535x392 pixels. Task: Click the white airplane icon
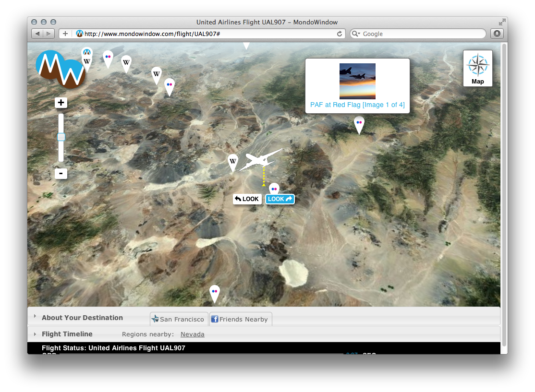point(260,160)
